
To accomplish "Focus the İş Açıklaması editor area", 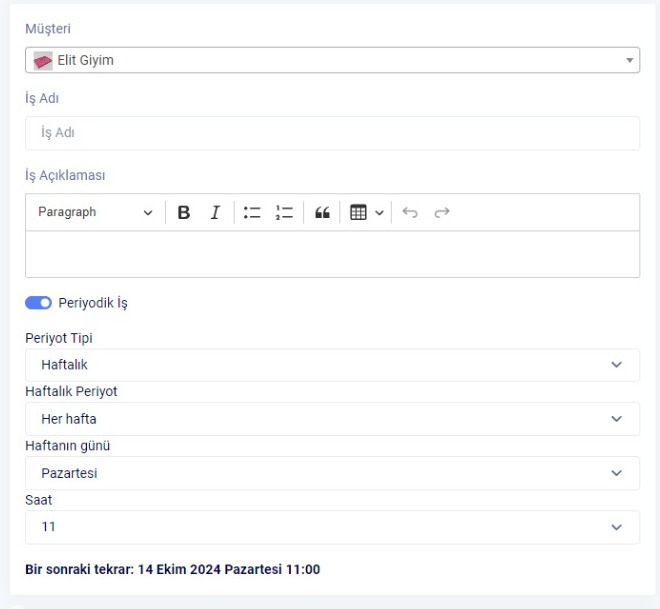I will click(x=332, y=254).
